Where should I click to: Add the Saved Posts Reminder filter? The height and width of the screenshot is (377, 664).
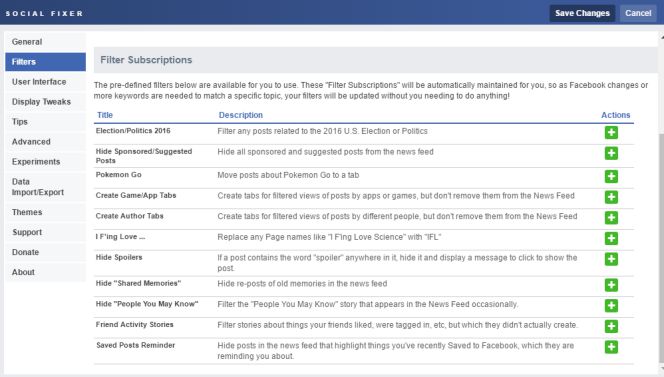pyautogui.click(x=611, y=347)
